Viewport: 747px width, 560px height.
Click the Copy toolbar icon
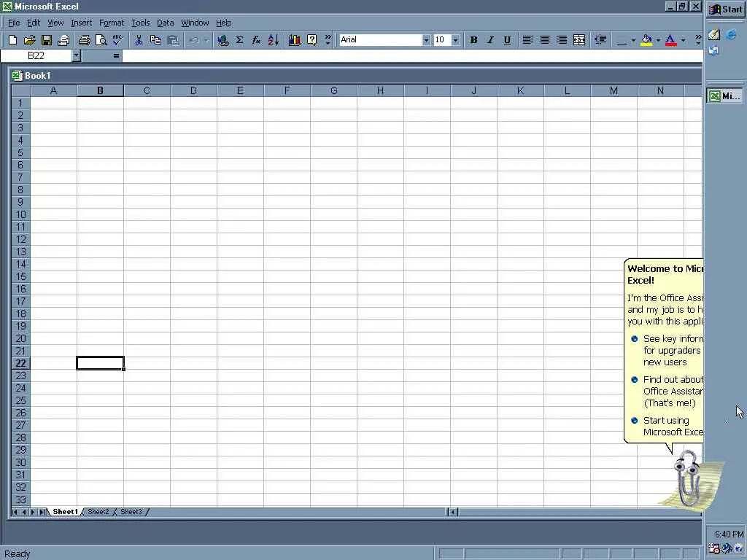click(x=155, y=40)
